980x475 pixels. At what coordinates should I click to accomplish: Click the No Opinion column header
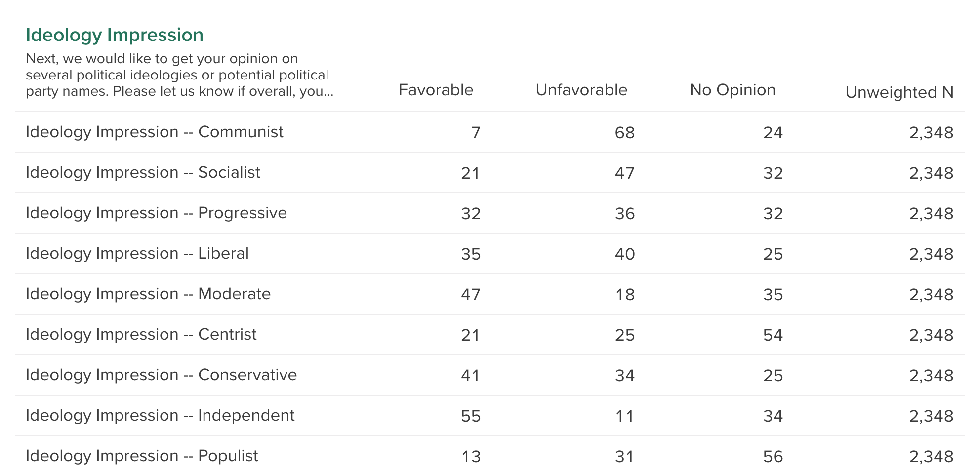click(x=732, y=90)
